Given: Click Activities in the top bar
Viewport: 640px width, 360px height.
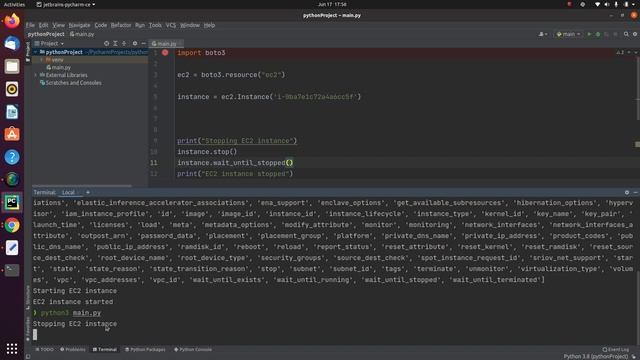Looking at the screenshot, I should [14, 4].
